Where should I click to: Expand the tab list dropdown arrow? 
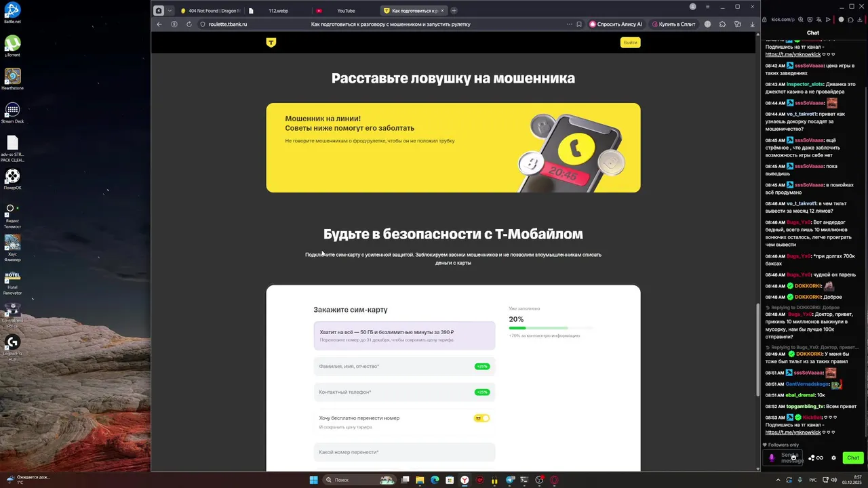[170, 10]
